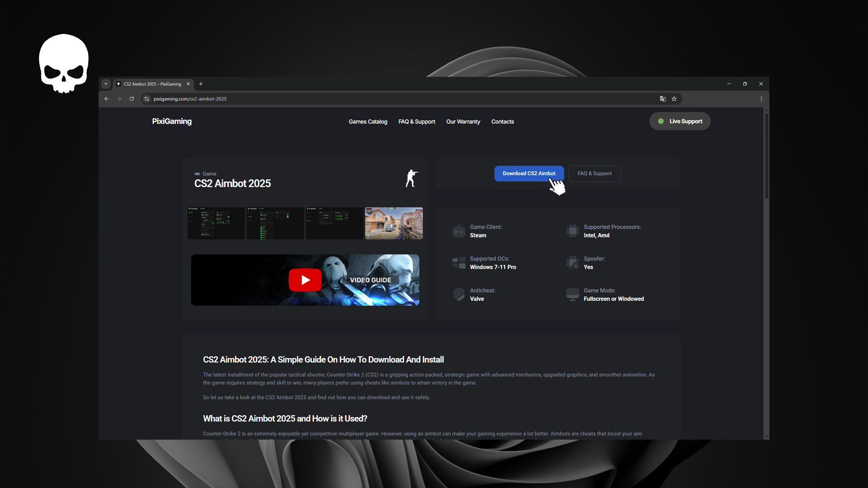Image resolution: width=868 pixels, height=488 pixels.
Task: Click the PixiGaming logo
Action: tap(172, 121)
